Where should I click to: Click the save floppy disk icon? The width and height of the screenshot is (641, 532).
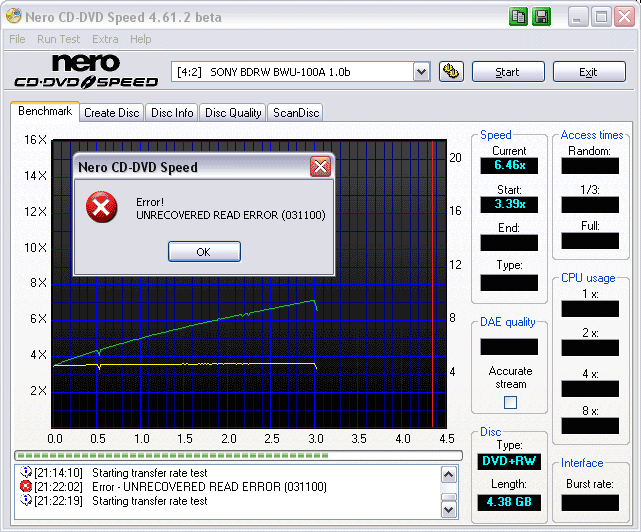542,17
